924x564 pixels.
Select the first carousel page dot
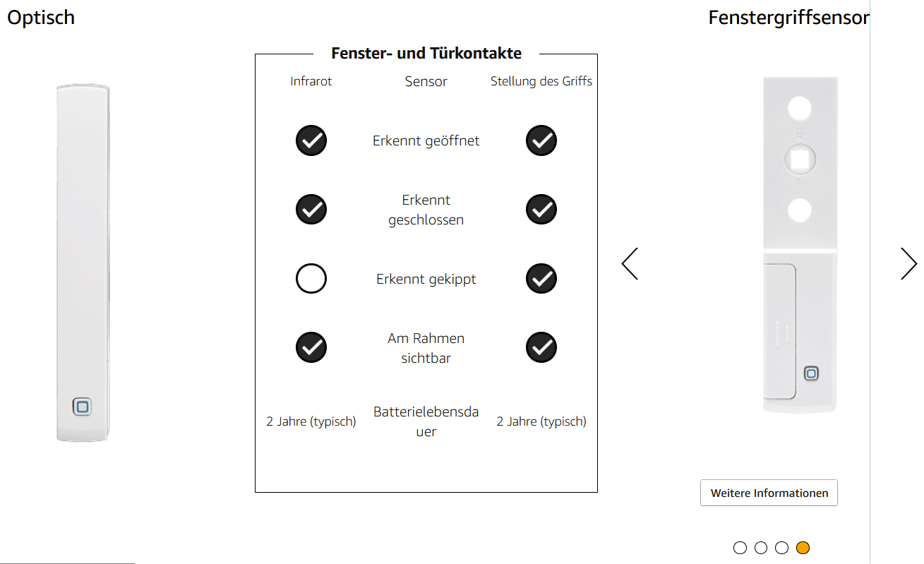(740, 548)
